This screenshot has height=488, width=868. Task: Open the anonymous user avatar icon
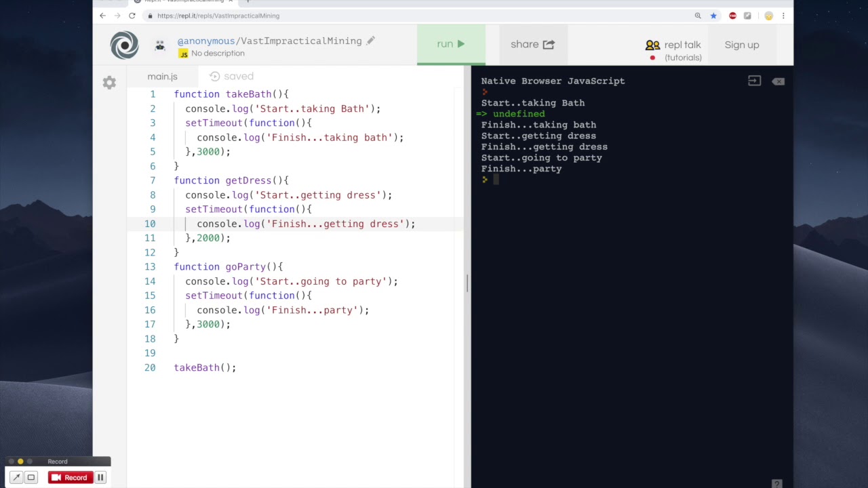[x=160, y=45]
